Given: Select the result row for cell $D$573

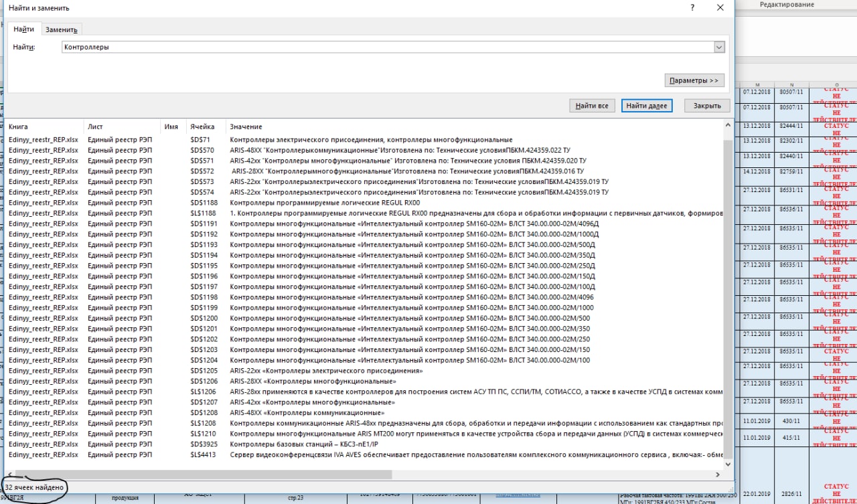Looking at the screenshot, I should [365, 181].
